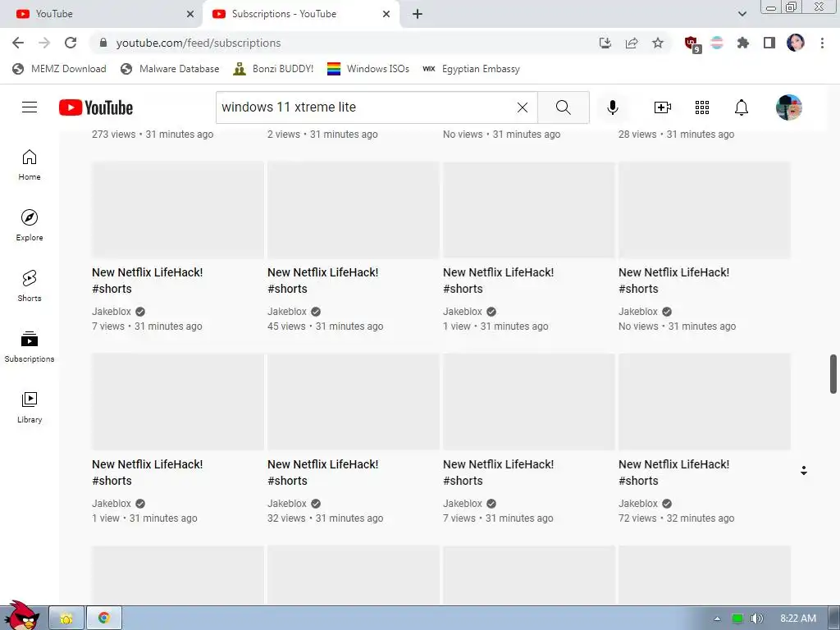Screen dimensions: 840x630
Task: Open the striped flag extension icon
Action: pos(717,43)
